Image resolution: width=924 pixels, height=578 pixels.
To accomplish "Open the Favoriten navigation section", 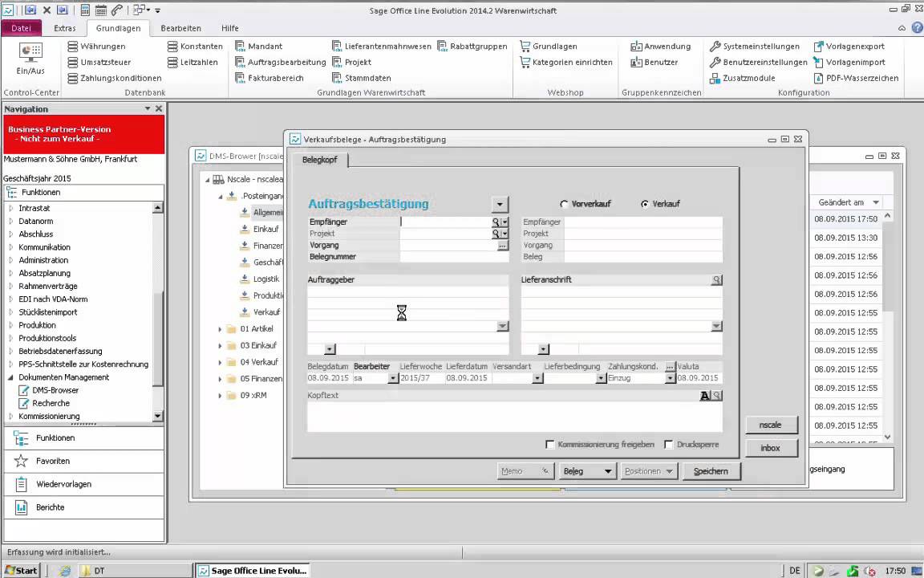I will [x=83, y=462].
